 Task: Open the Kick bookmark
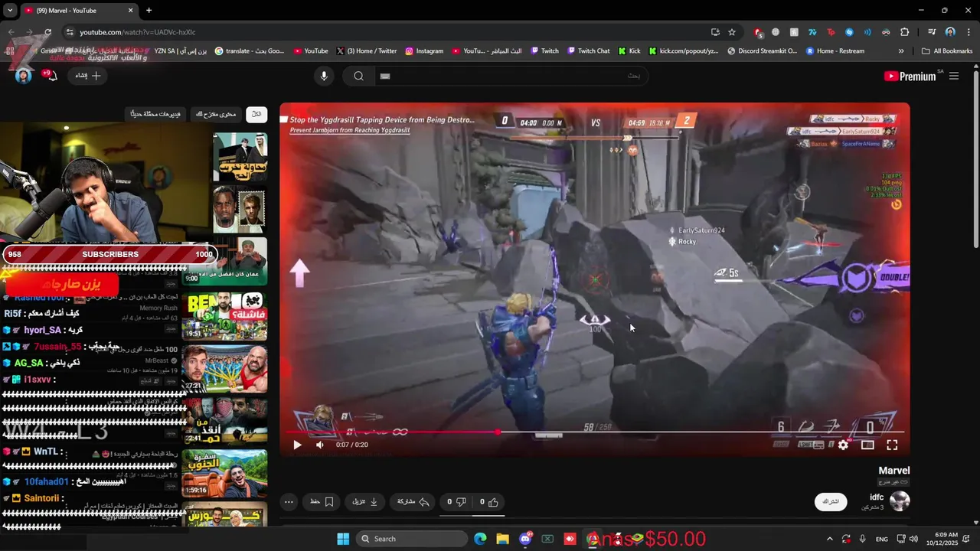(629, 51)
